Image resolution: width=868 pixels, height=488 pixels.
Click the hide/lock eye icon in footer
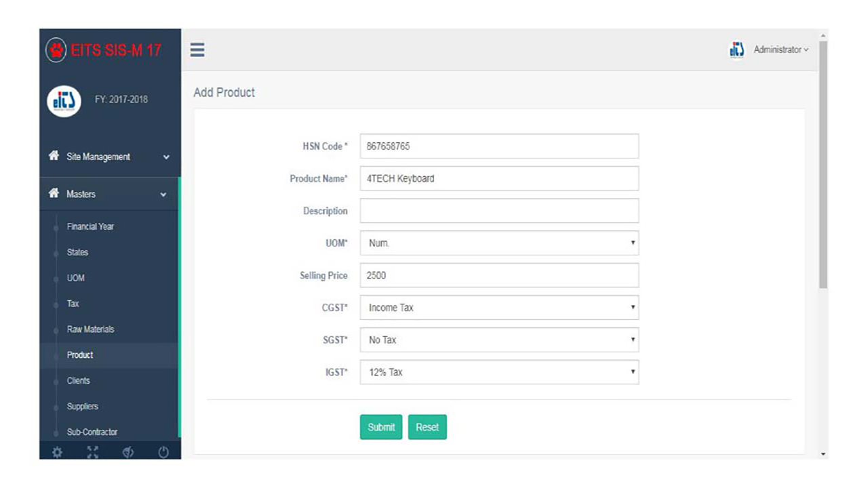click(x=128, y=452)
